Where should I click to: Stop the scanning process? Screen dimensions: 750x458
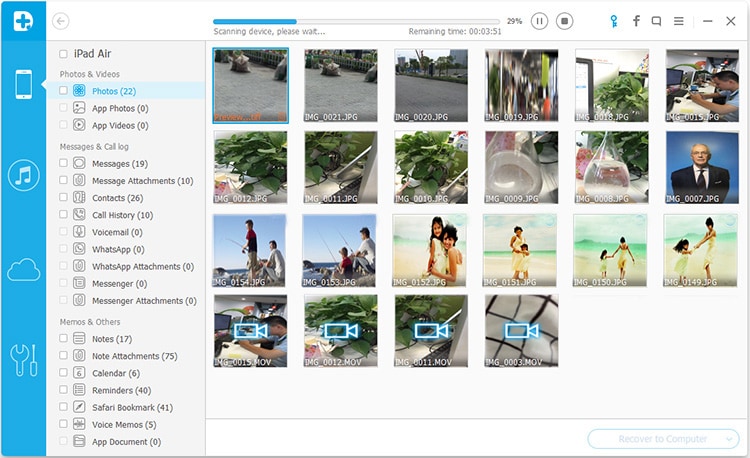tap(564, 21)
